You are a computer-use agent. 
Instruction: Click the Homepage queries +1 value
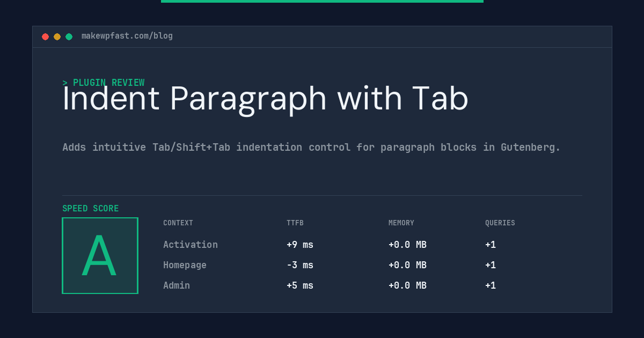pyautogui.click(x=491, y=265)
